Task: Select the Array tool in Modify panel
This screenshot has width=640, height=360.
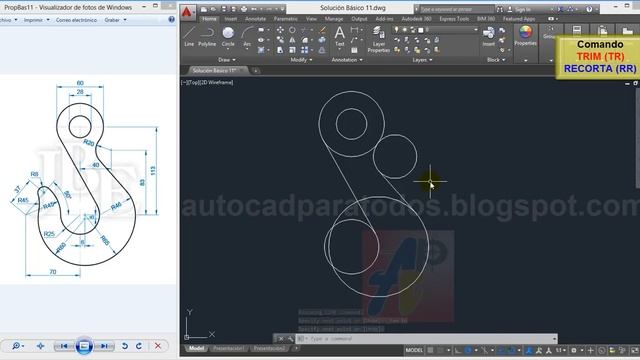Action: pyautogui.click(x=304, y=50)
